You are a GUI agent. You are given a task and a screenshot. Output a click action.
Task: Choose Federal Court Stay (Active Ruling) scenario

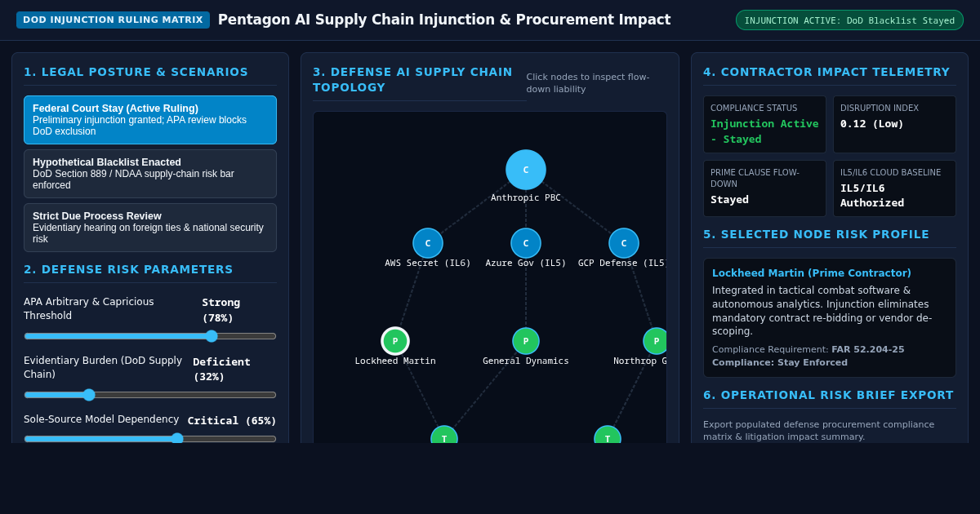[150, 120]
